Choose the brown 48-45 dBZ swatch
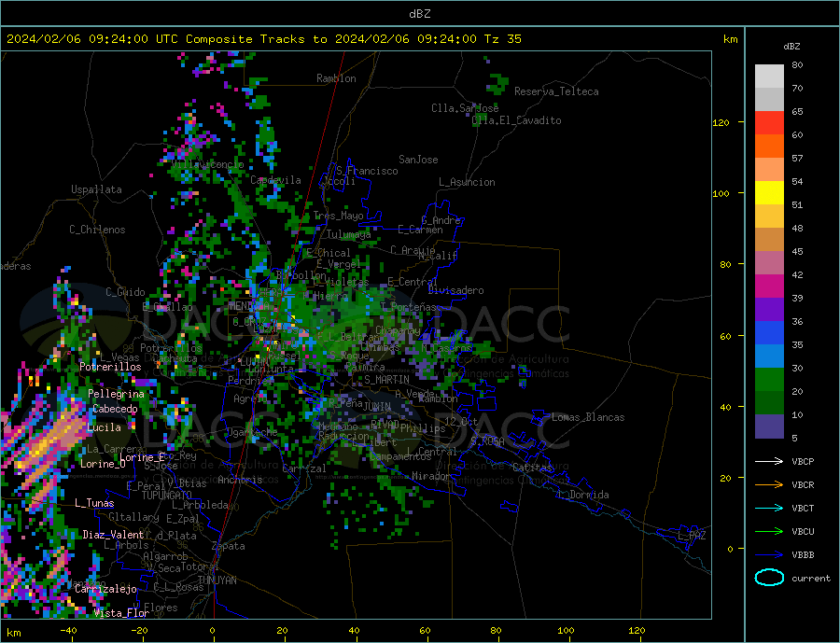This screenshot has height=643, width=840. pos(769,240)
